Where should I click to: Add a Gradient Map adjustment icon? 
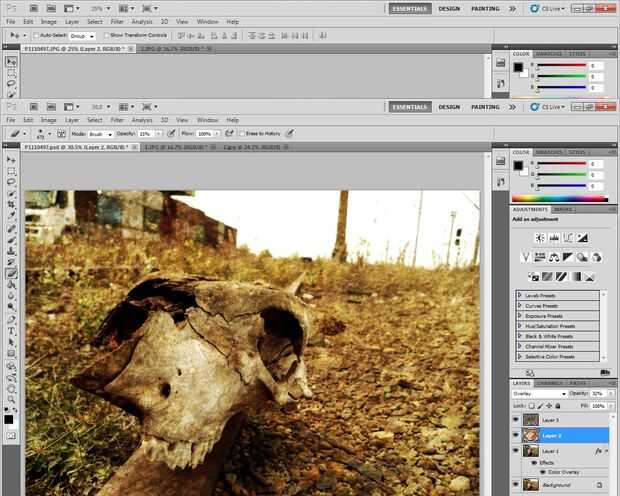(x=576, y=277)
